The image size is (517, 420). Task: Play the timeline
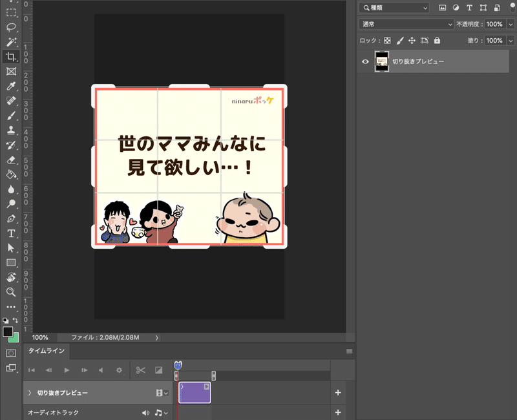click(x=67, y=370)
